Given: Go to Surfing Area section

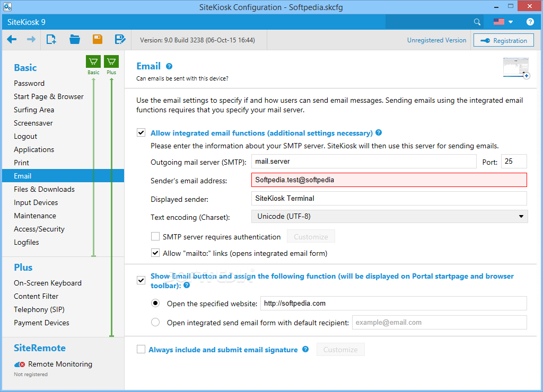Looking at the screenshot, I should coord(34,110).
